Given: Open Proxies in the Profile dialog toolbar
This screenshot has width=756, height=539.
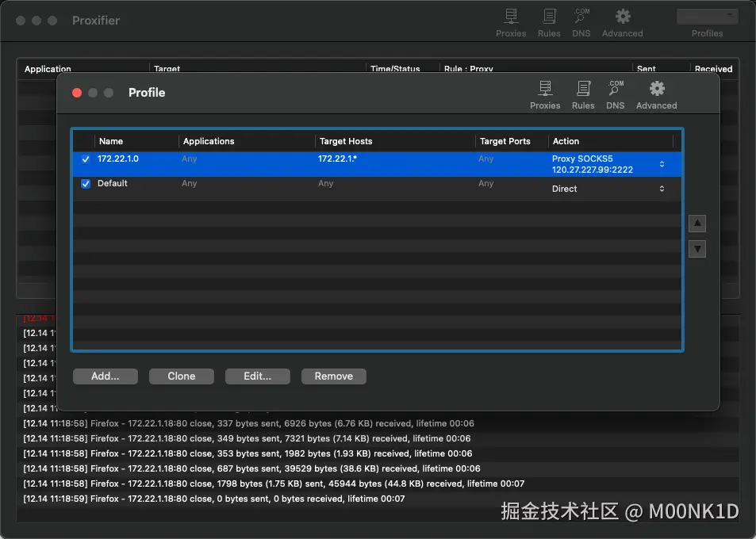Looking at the screenshot, I should coord(545,95).
